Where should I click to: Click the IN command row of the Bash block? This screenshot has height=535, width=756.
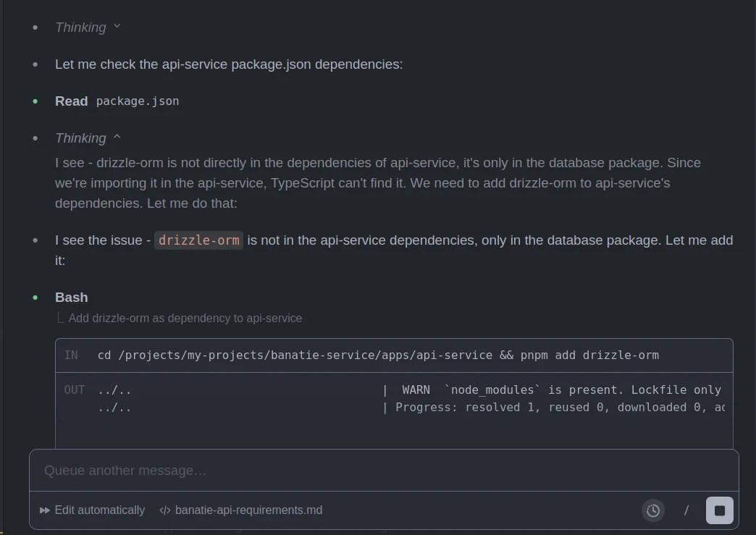point(378,355)
